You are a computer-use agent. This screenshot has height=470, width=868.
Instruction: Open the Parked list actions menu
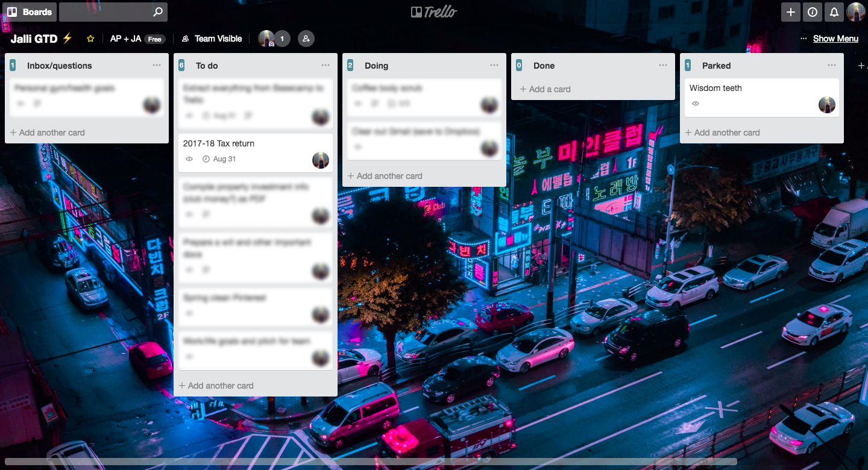tap(832, 65)
